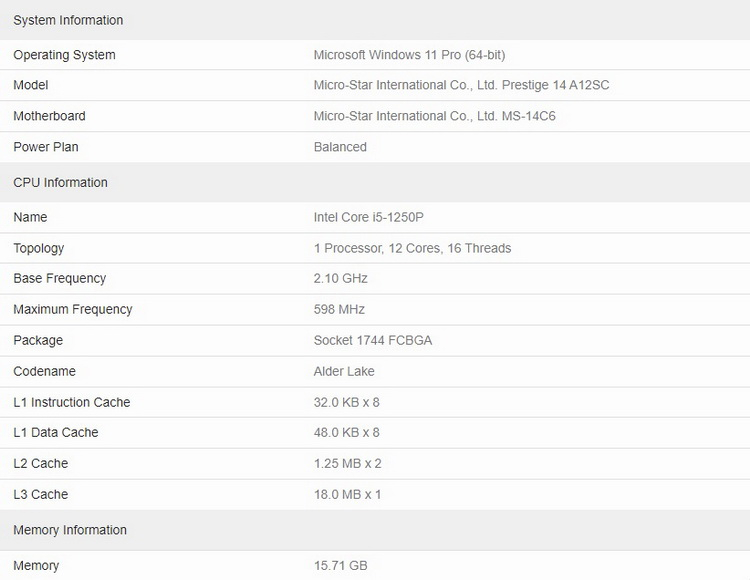Click the CPU 'Name' label
This screenshot has width=750, height=580.
pyautogui.click(x=30, y=217)
